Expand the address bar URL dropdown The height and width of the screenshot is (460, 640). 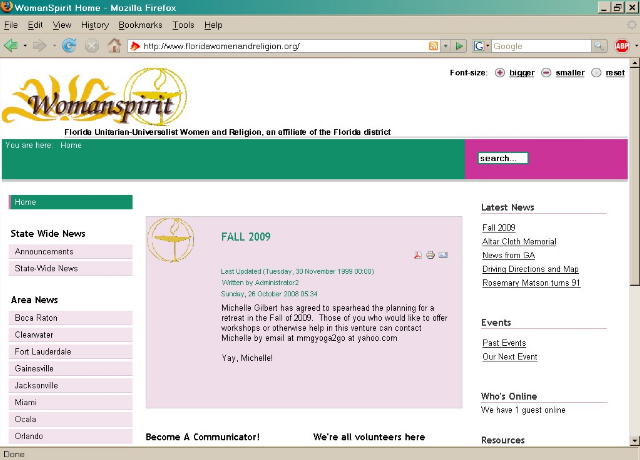pyautogui.click(x=446, y=46)
